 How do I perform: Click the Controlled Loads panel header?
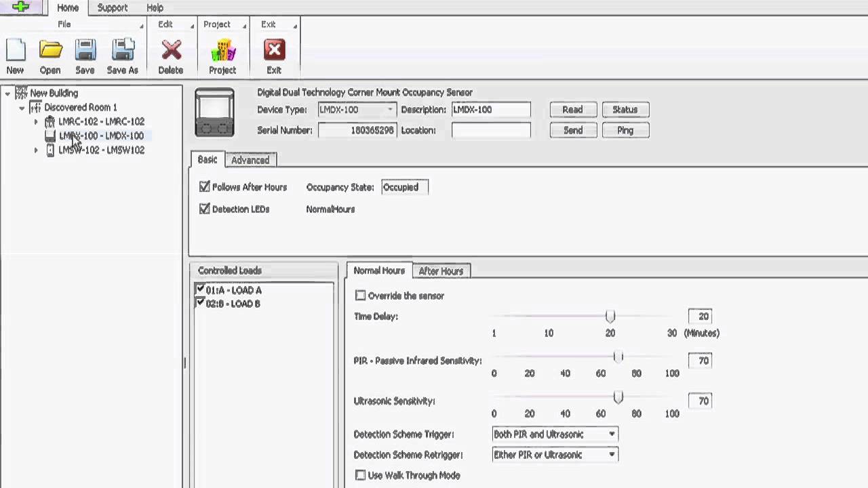(x=264, y=270)
